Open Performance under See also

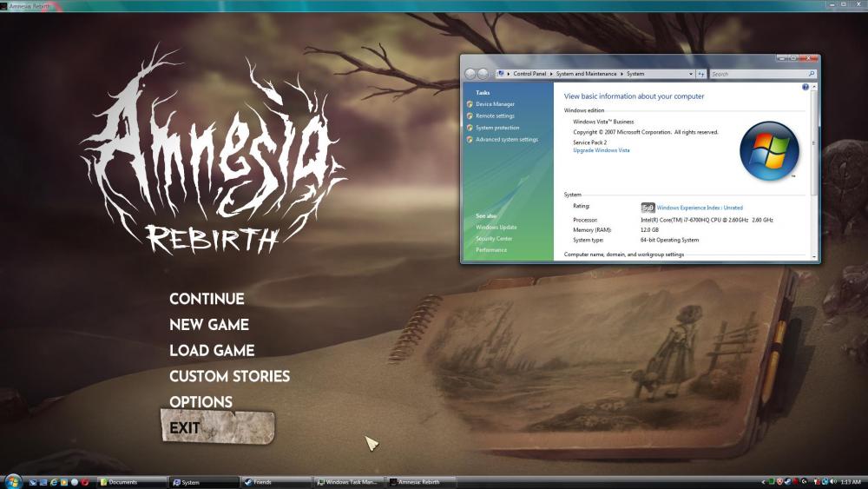491,250
